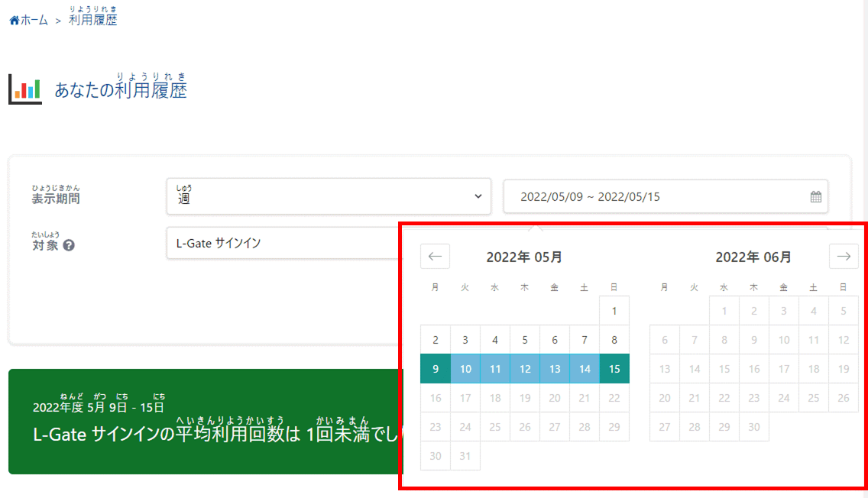This screenshot has width=868, height=498.
Task: Click highlighted end date May 15
Action: (x=614, y=368)
